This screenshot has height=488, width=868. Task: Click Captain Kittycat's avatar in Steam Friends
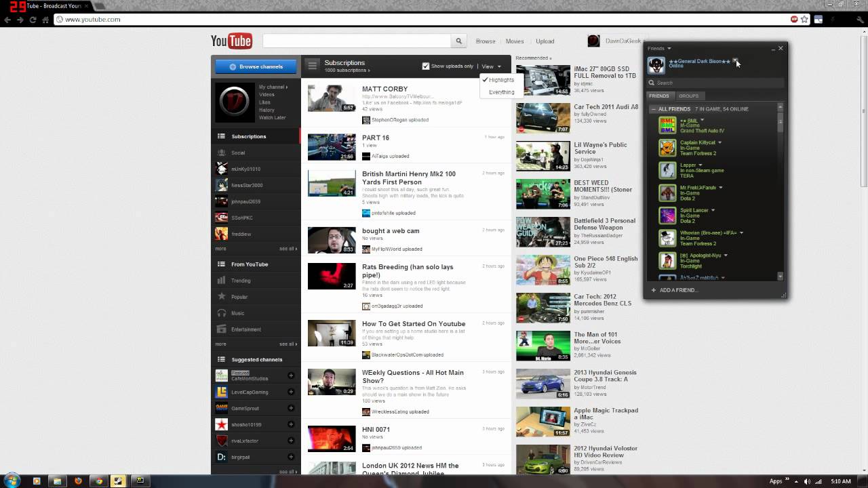coord(667,148)
